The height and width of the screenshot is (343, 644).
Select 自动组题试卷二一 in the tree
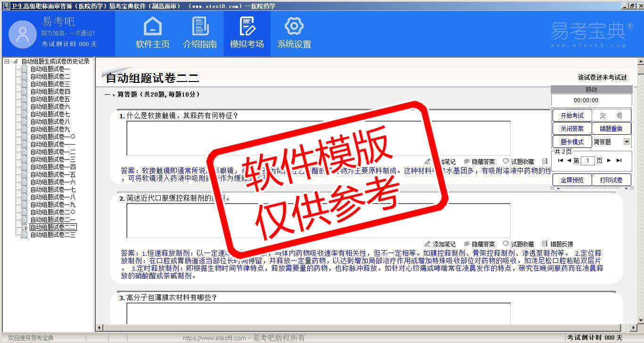(x=53, y=220)
